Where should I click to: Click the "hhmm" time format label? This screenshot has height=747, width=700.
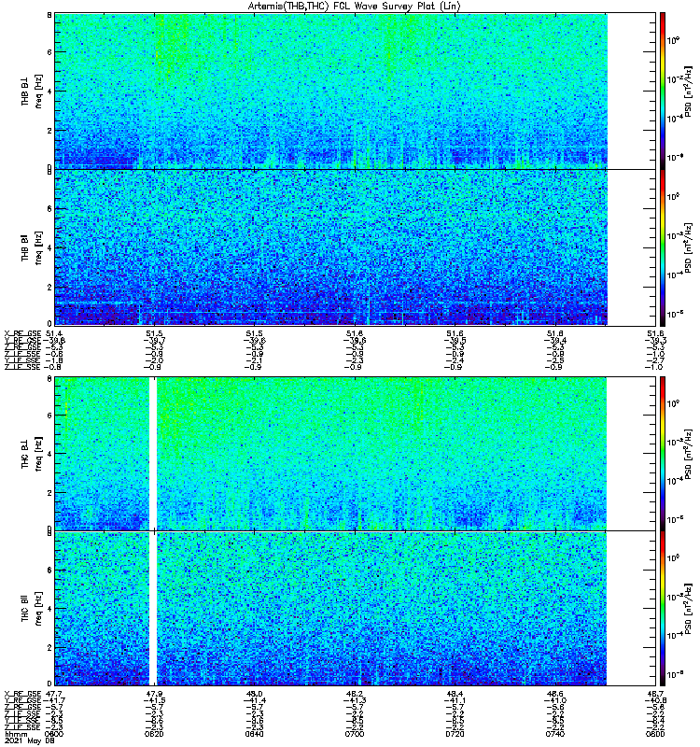[x=16, y=734]
